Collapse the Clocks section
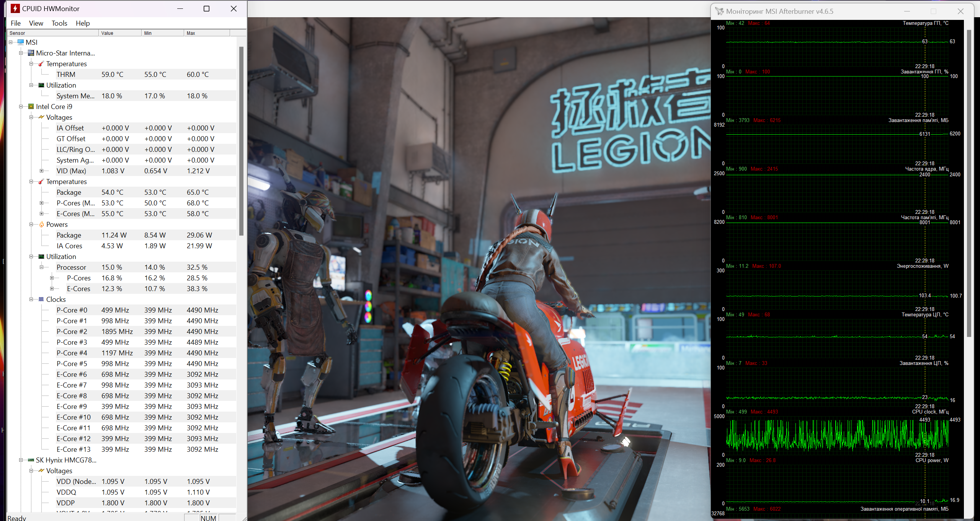The image size is (980, 521). [31, 299]
